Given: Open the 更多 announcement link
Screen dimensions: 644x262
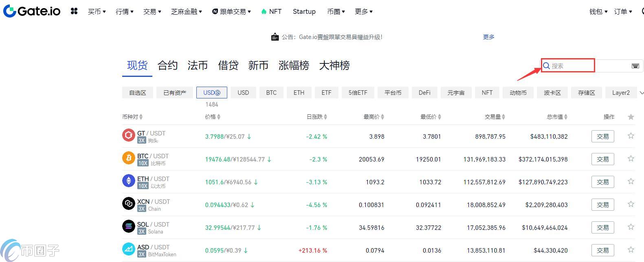Looking at the screenshot, I should point(488,37).
